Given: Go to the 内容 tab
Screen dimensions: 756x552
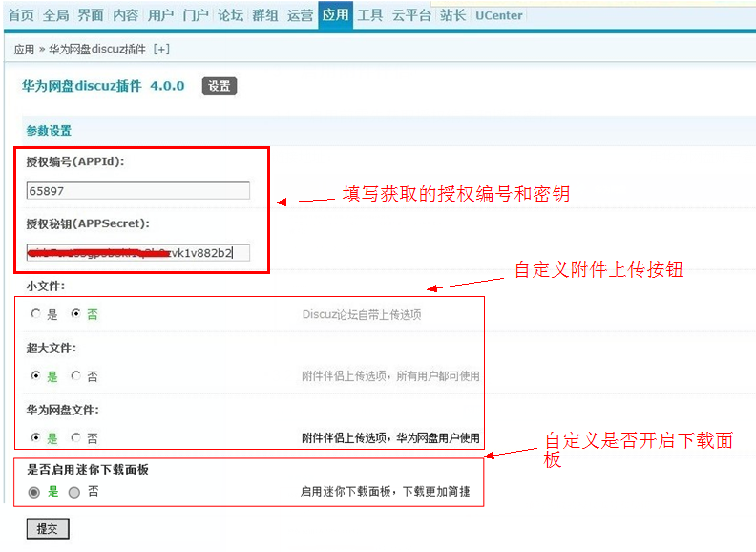Looking at the screenshot, I should [x=126, y=15].
